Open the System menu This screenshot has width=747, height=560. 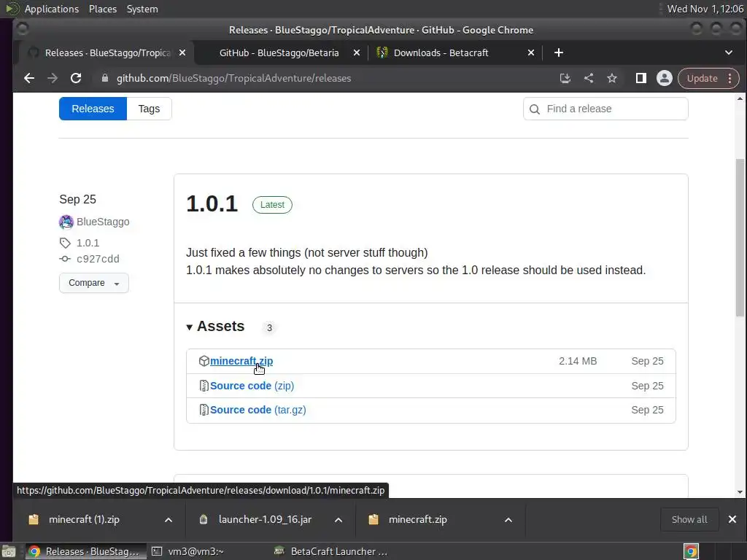142,9
